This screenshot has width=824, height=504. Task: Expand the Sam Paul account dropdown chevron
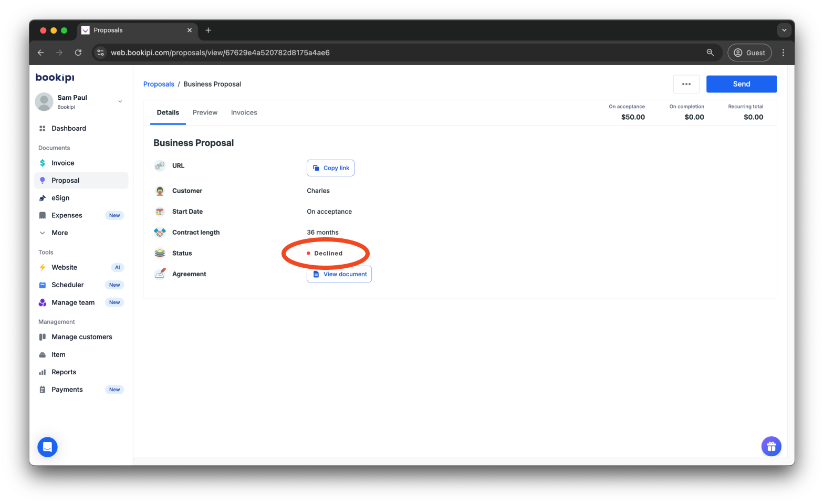pyautogui.click(x=120, y=102)
